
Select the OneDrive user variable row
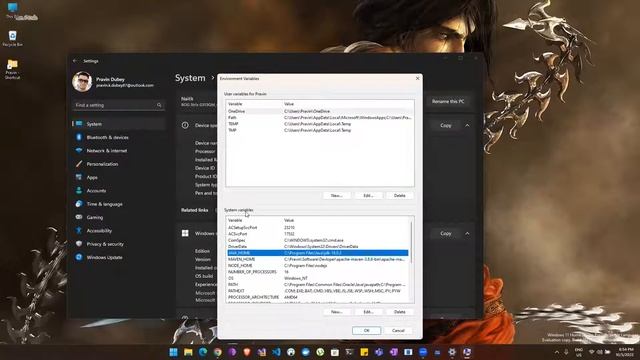coord(320,111)
